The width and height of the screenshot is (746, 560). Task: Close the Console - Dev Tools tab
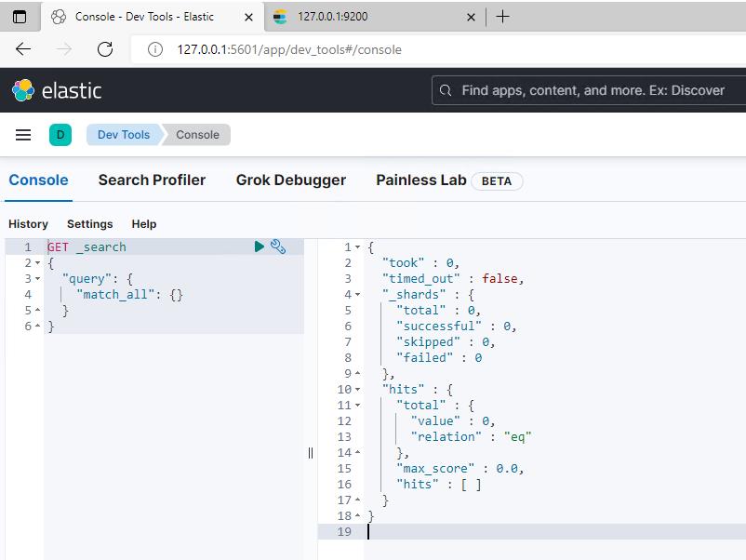click(248, 17)
